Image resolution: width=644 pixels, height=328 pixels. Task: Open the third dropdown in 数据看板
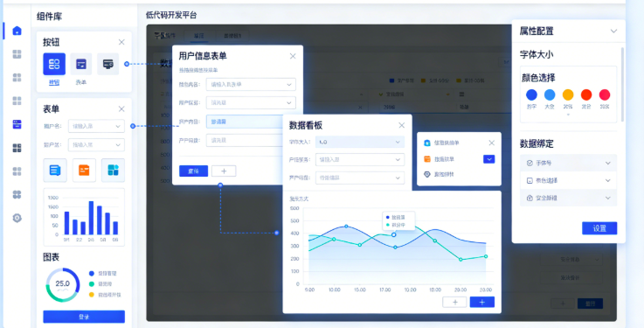coord(360,178)
